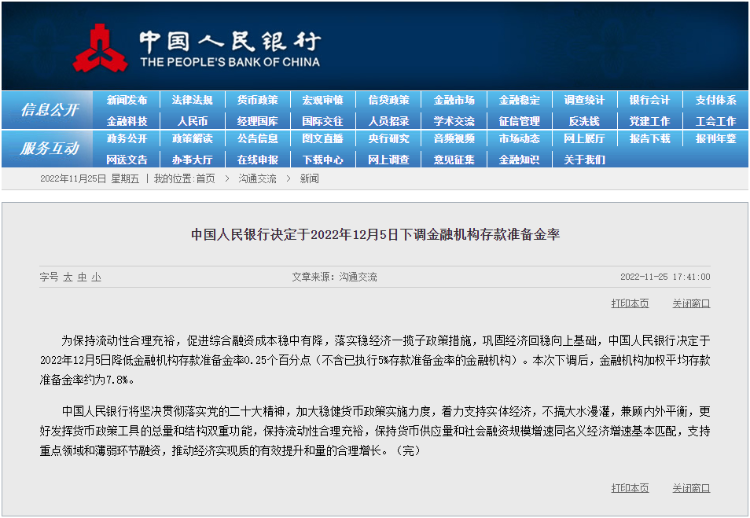
Task: Open the 法律法规 menu item
Action: (x=192, y=100)
